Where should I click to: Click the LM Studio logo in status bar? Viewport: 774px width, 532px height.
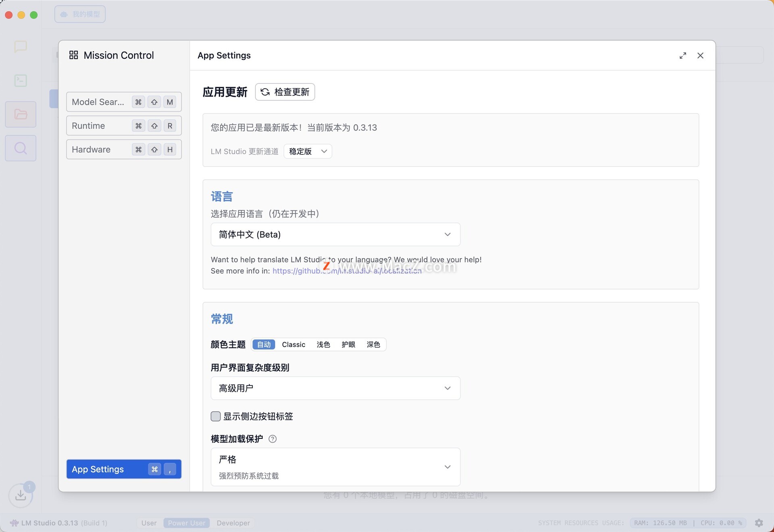(14, 523)
